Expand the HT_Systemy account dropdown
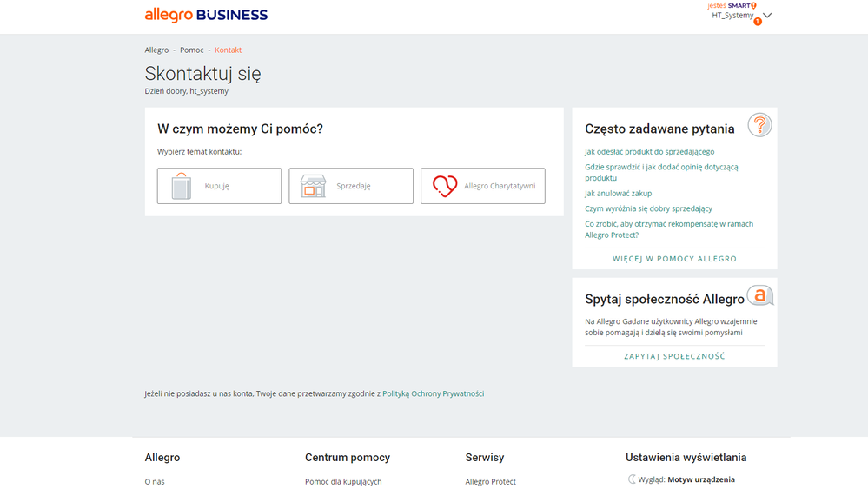The width and height of the screenshot is (868, 489). 767,16
